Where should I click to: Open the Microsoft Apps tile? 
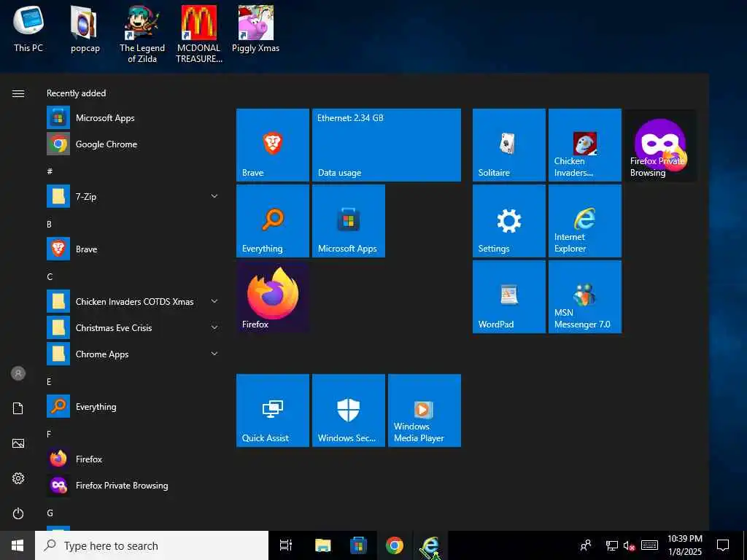pyautogui.click(x=348, y=221)
